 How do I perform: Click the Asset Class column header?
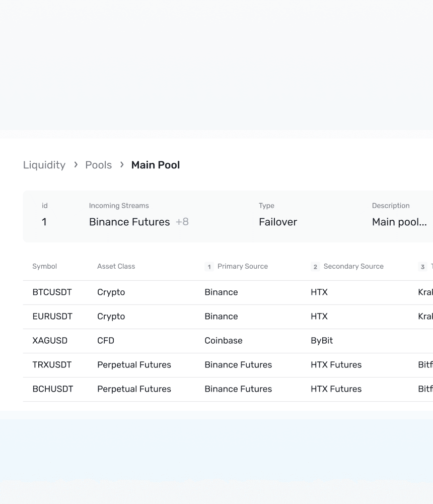(x=116, y=266)
